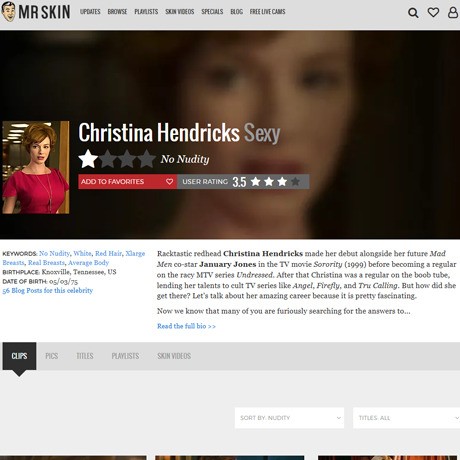Switch to the Pics tab
460x460 pixels.
click(52, 356)
